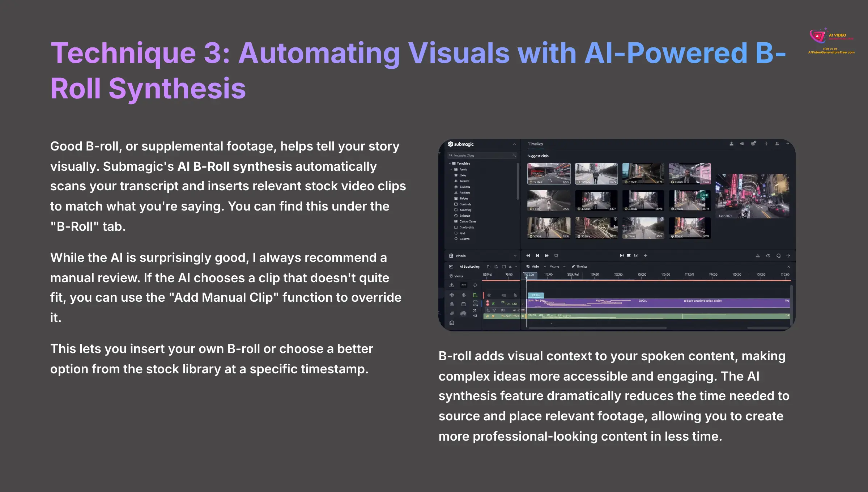Screen dimensions: 868x492
Task: Toggle the red icon on purple track header
Action: click(488, 302)
